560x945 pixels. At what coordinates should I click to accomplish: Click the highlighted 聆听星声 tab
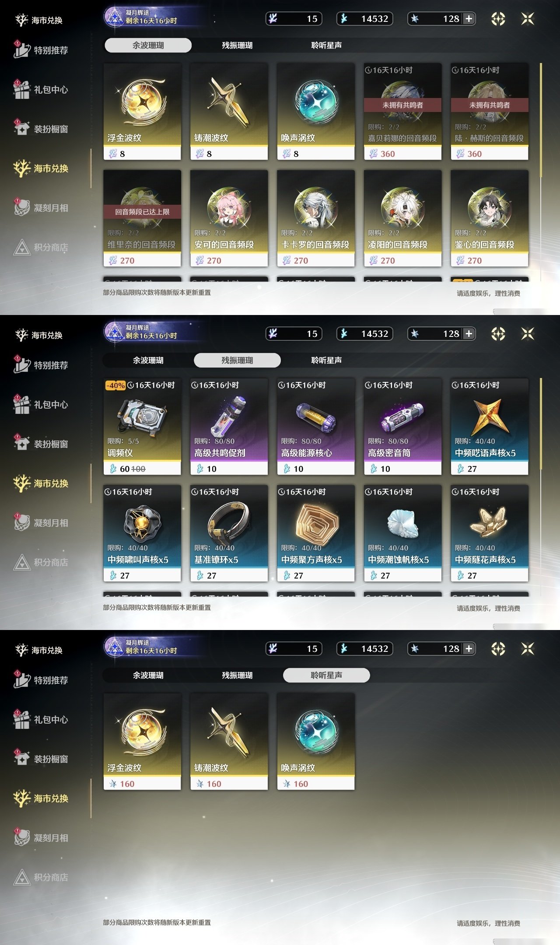coord(326,675)
